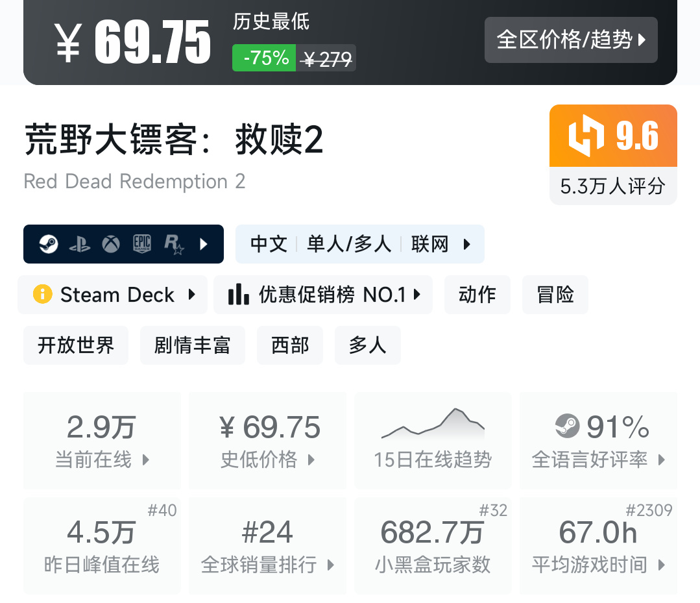The height and width of the screenshot is (603, 700).
Task: Click the Xbox platform icon
Action: click(111, 244)
